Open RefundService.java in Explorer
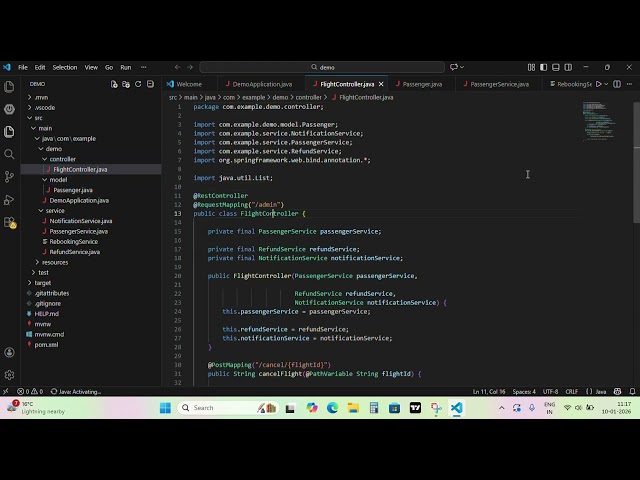640x480 pixels. coord(74,252)
